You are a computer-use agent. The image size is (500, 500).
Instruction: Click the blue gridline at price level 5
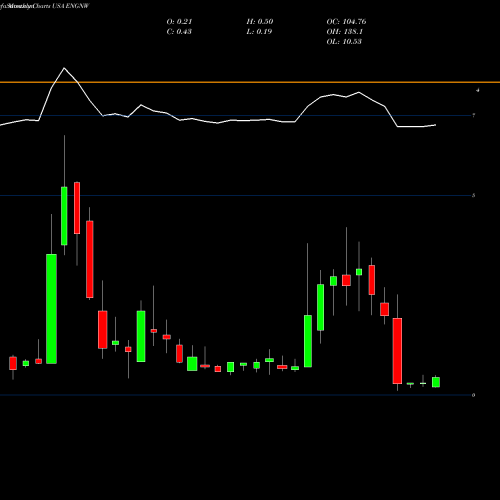pos(235,195)
